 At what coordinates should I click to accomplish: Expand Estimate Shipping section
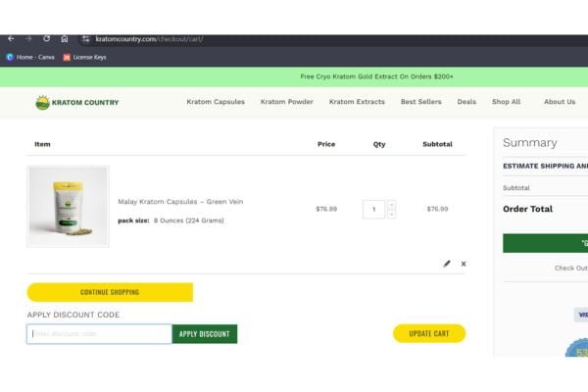point(545,166)
